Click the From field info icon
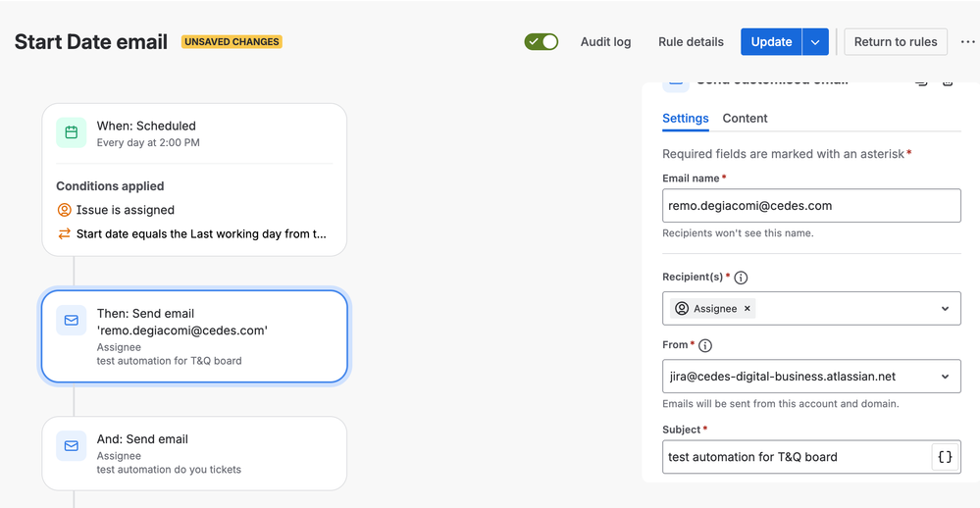 tap(705, 345)
